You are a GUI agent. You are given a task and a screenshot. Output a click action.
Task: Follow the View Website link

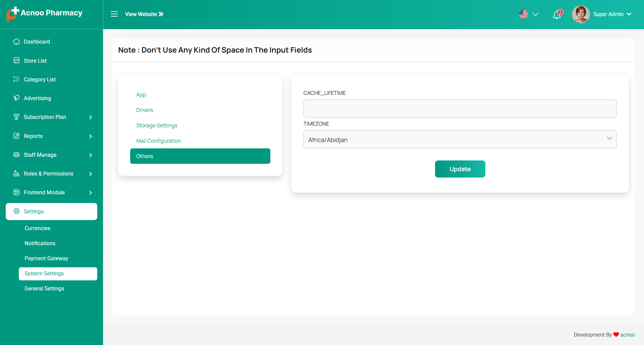tap(144, 14)
